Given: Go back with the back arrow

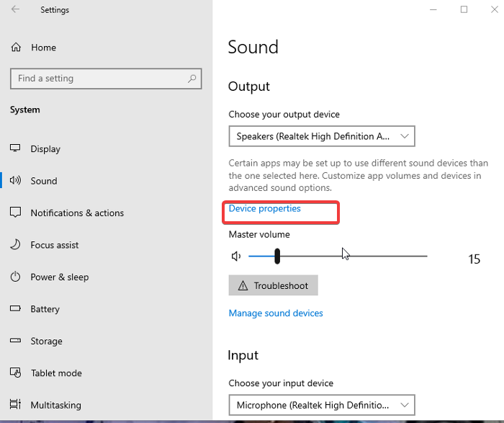Looking at the screenshot, I should (x=16, y=10).
